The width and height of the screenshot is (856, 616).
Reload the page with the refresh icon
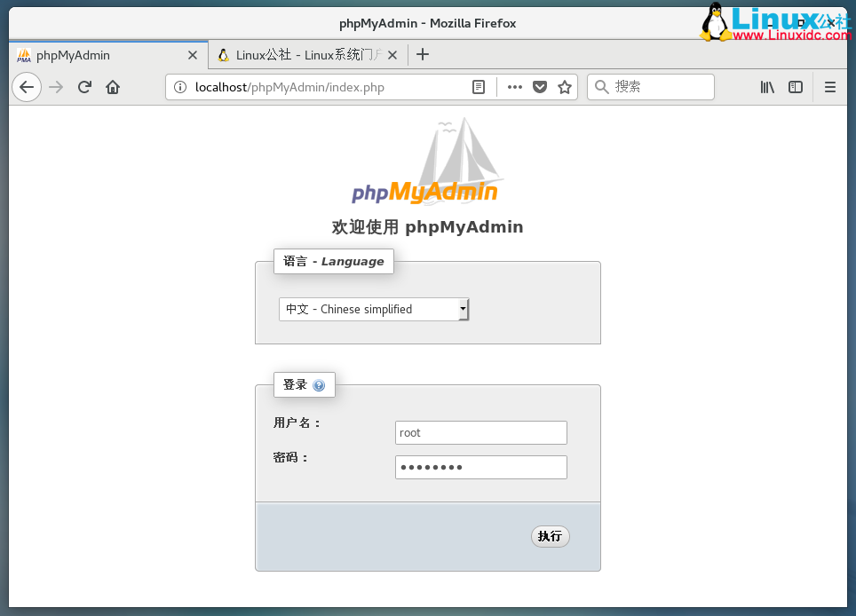[x=83, y=87]
